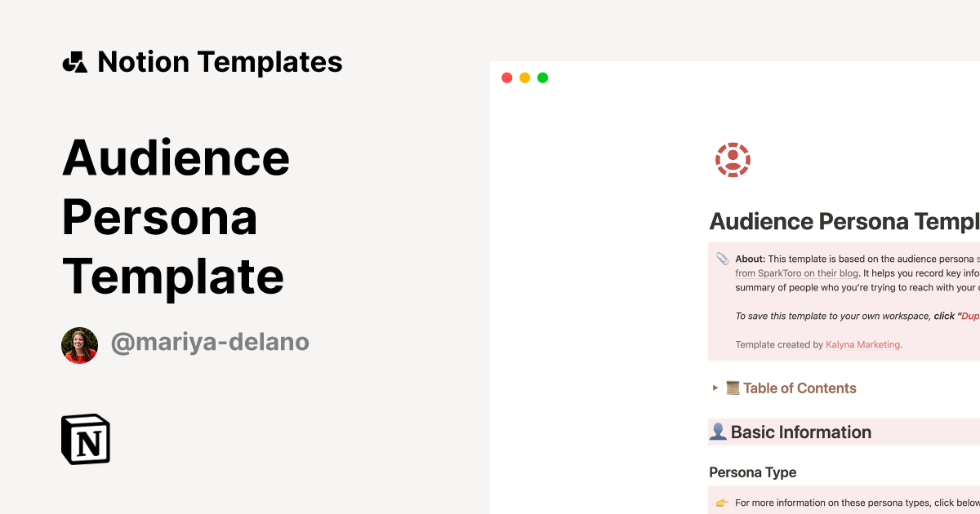980x514 pixels.
Task: Click the 'About:' bold label
Action: 750,259
